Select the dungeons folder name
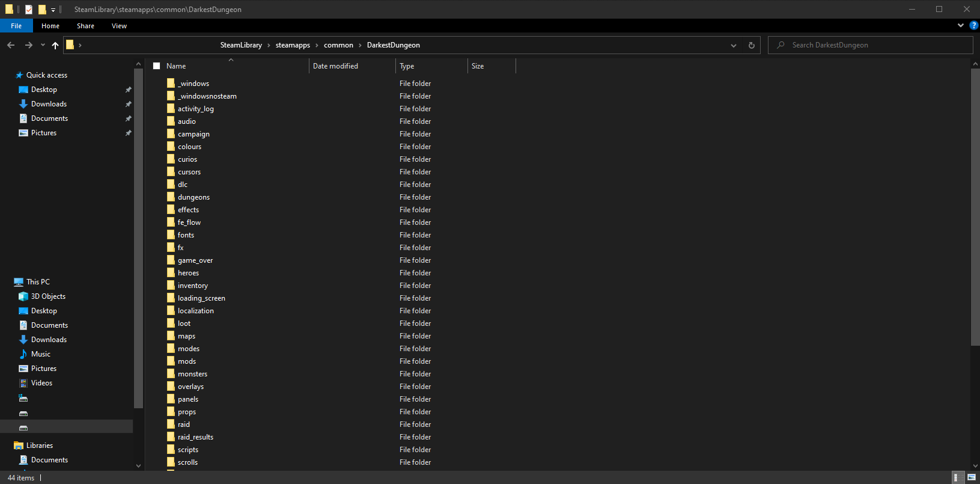The image size is (980, 484). pos(193,197)
